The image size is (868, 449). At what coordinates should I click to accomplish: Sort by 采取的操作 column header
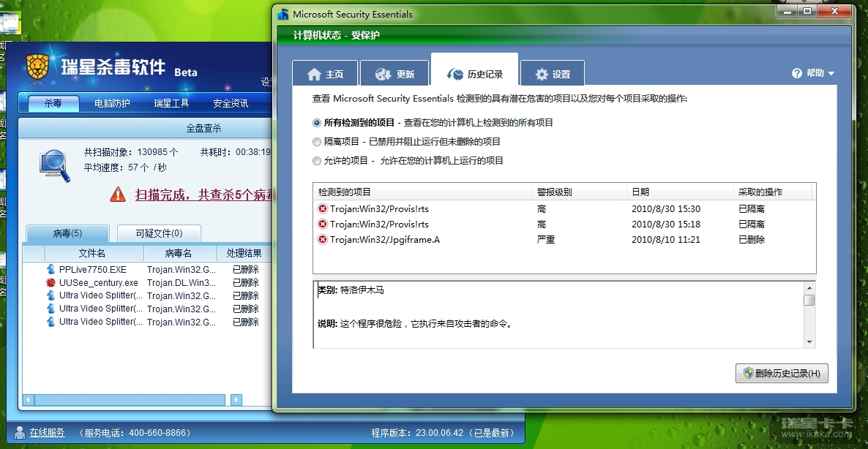pyautogui.click(x=773, y=192)
